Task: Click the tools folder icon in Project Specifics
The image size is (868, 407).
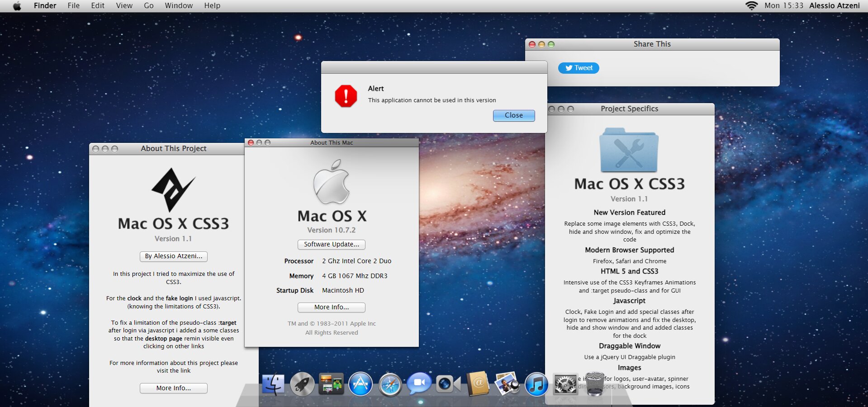Action: click(629, 150)
